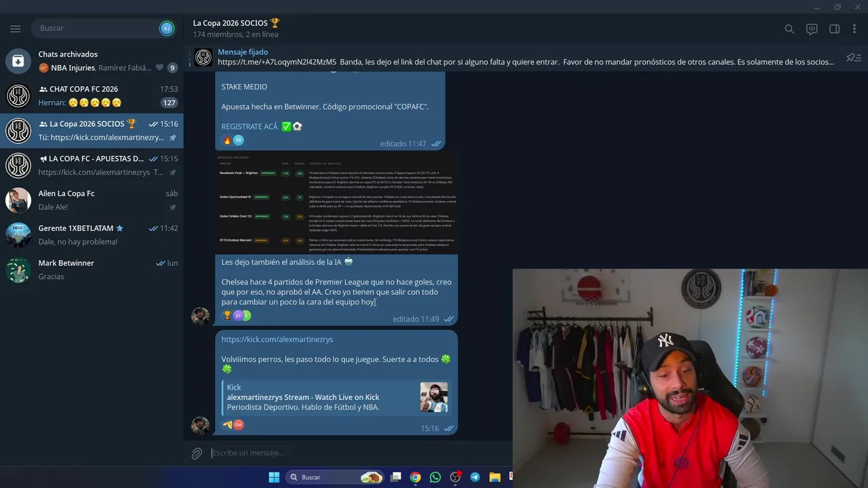Click sender avatar beside Kick link message
This screenshot has width=868, height=488.
coord(200,426)
